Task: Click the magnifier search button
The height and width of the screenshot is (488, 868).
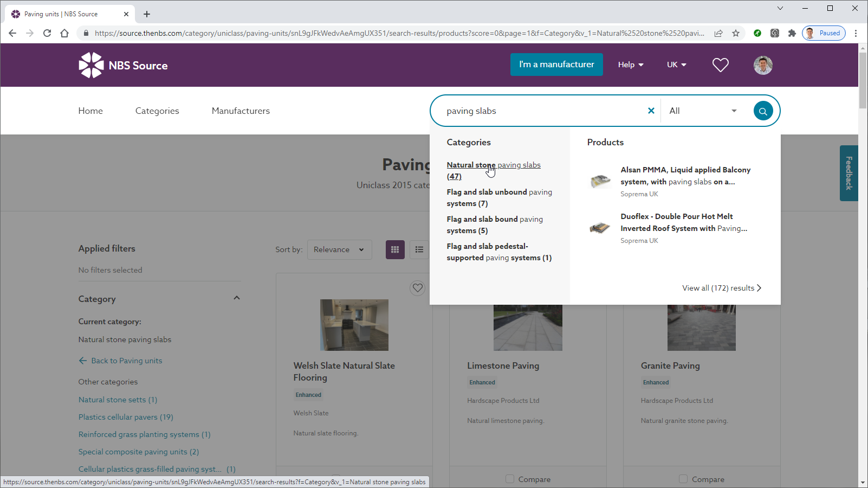Action: [763, 111]
